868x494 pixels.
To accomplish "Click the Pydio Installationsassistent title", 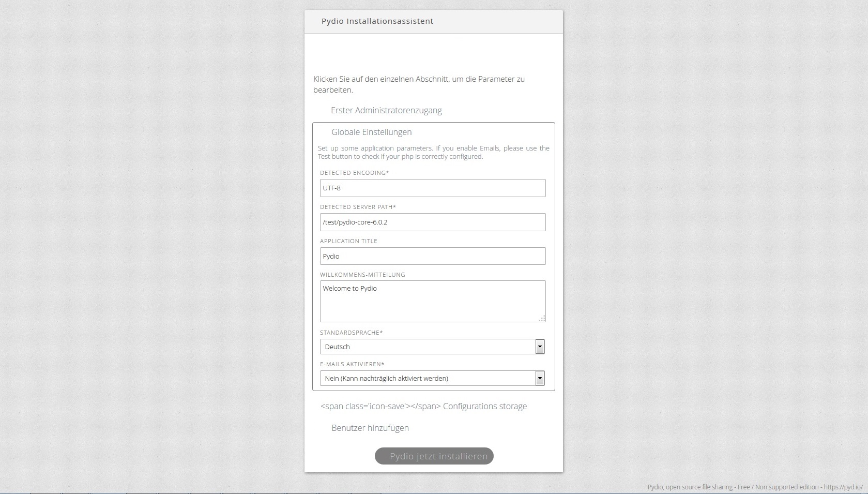I will pos(377,21).
